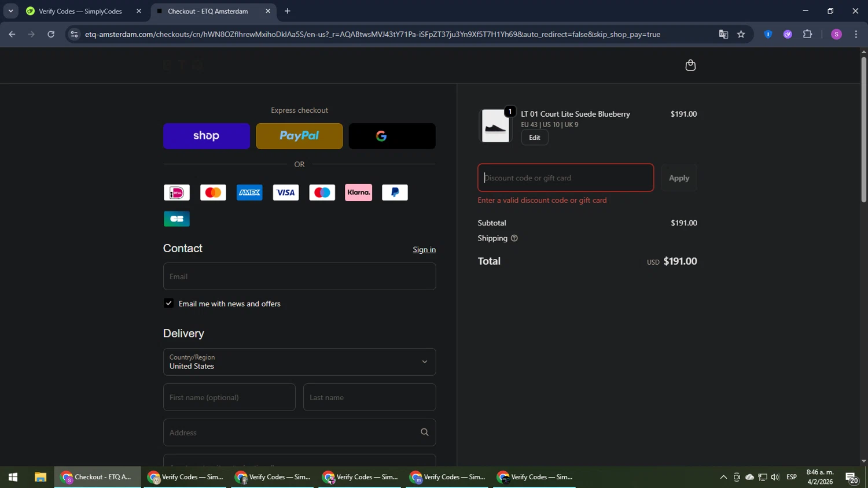Click the PayPal payment method icon
Screen dimensions: 868x488
tap(395, 193)
